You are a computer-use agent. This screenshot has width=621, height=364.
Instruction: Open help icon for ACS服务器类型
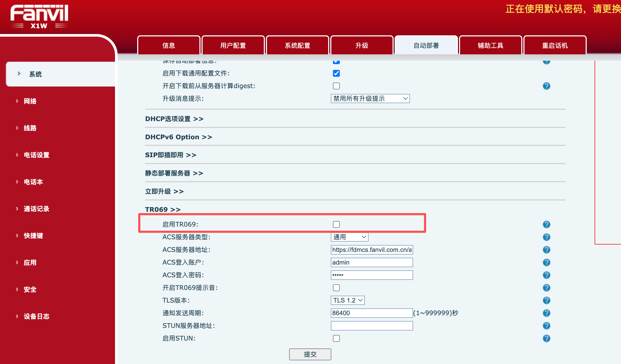click(546, 237)
